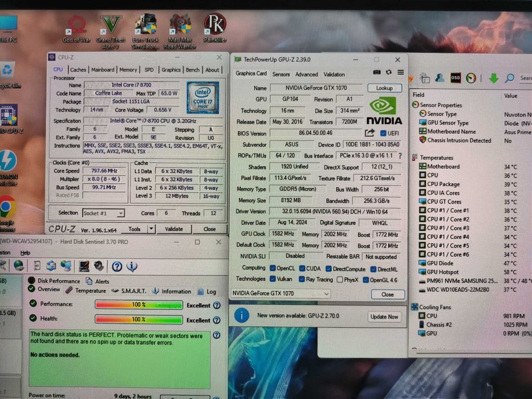This screenshot has height=399, width=532.
Task: Collapse the Temperatures group
Action: tap(415, 157)
